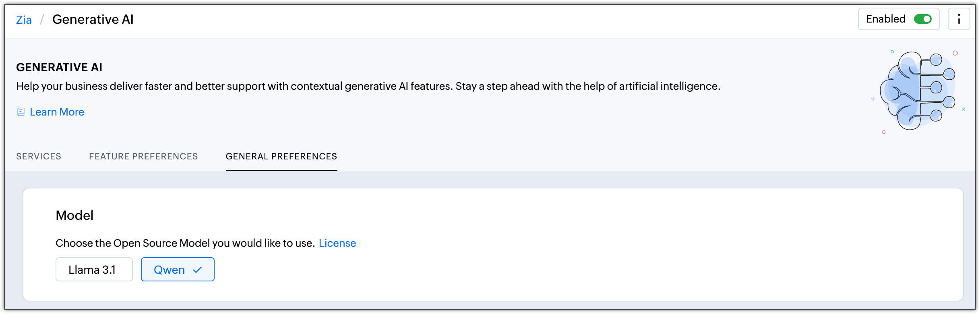Viewport: 980px width, 314px height.
Task: Switch to the Services tab
Action: [39, 156]
